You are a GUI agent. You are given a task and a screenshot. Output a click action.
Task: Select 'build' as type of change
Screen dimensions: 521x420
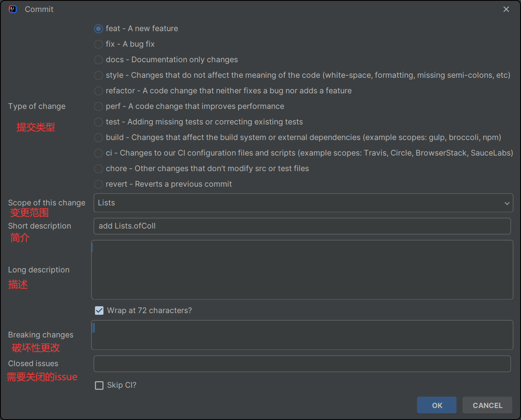point(99,138)
